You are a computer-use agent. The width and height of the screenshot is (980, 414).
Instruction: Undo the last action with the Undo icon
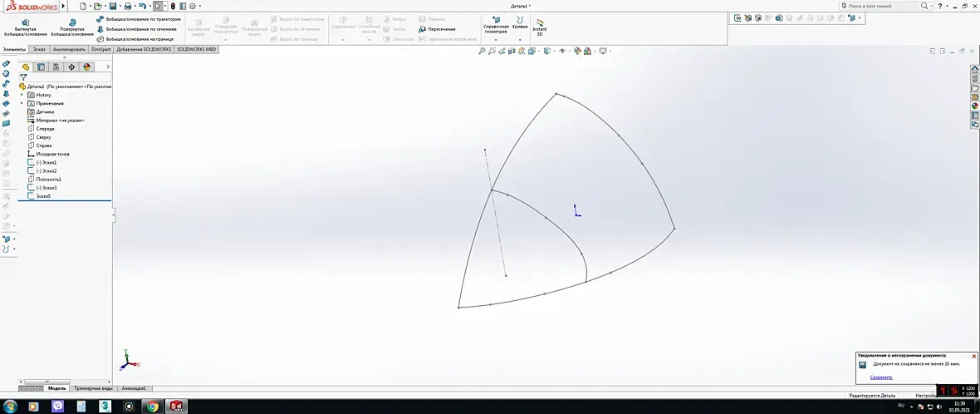143,7
